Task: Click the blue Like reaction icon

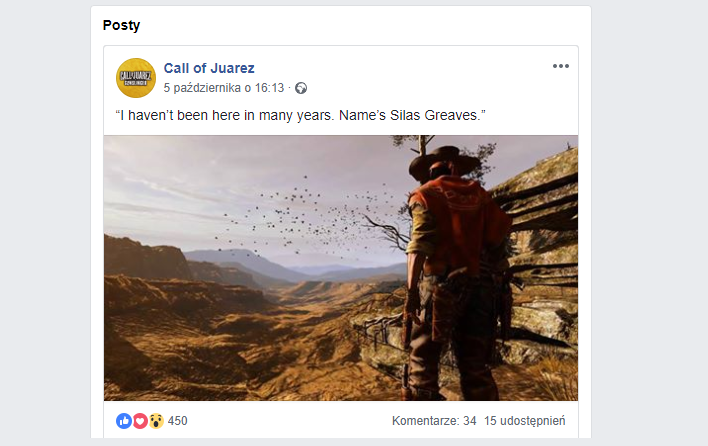Action: [x=124, y=421]
